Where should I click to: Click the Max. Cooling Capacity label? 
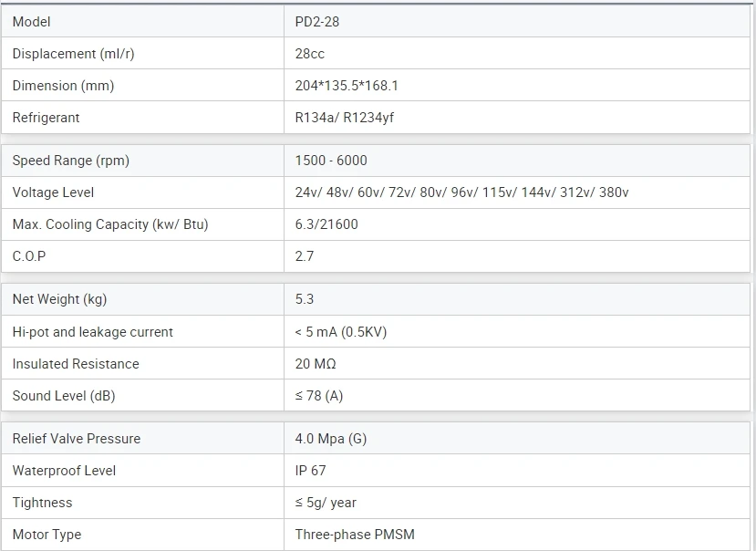pyautogui.click(x=110, y=224)
